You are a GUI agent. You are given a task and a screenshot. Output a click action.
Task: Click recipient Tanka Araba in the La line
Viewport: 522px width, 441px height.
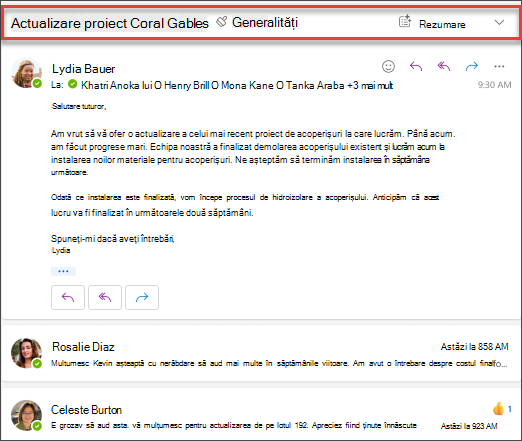pyautogui.click(x=315, y=85)
